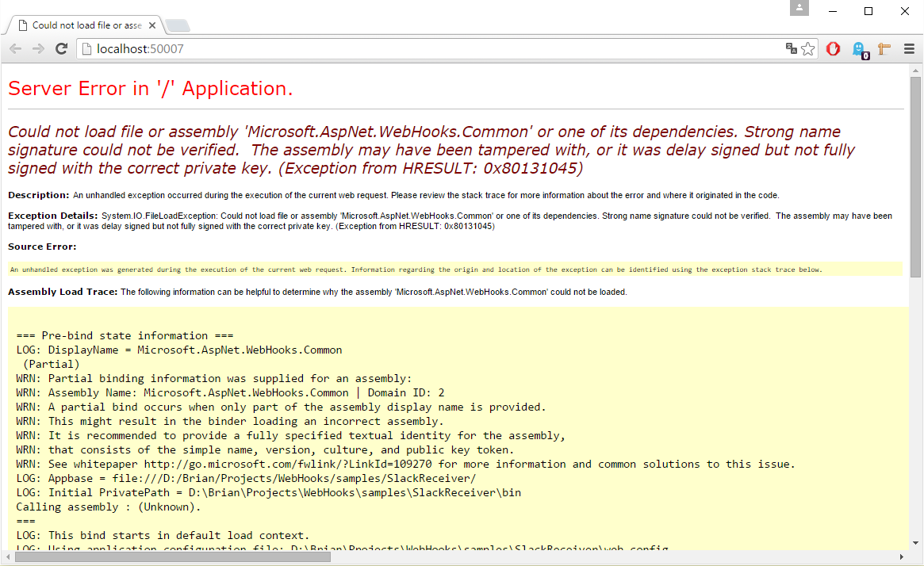Maximize the browser window
This screenshot has height=566, width=924.
[x=868, y=11]
